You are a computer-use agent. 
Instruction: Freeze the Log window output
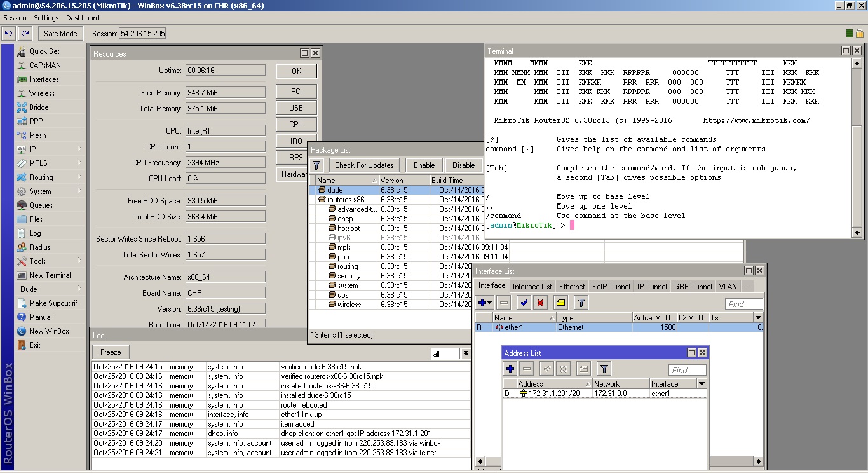(x=111, y=352)
